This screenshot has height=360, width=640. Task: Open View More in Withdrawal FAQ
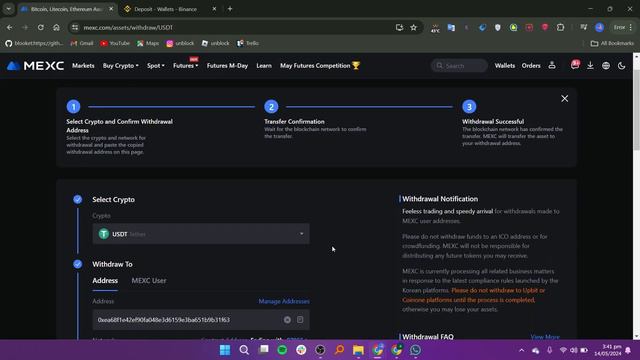click(x=545, y=337)
